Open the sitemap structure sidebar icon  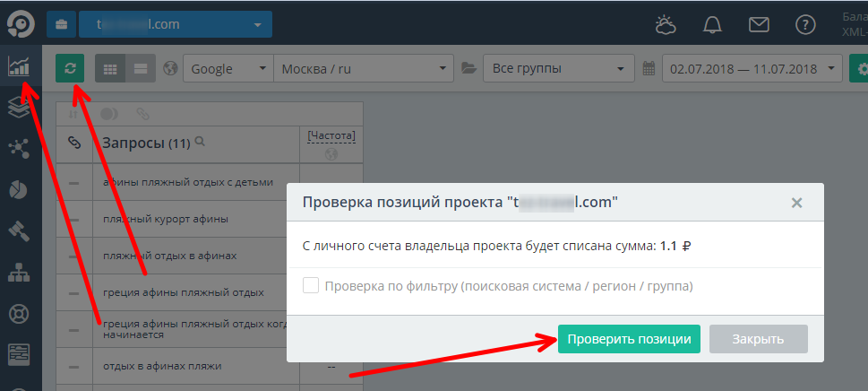tap(19, 273)
